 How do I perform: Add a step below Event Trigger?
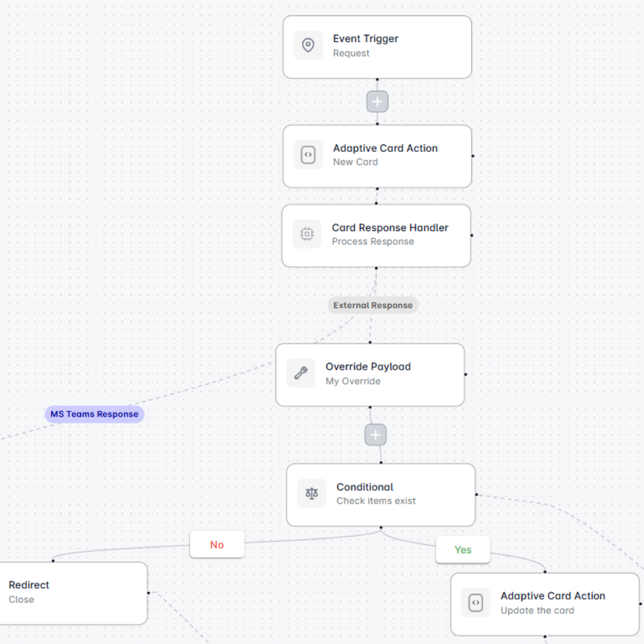pyautogui.click(x=377, y=102)
